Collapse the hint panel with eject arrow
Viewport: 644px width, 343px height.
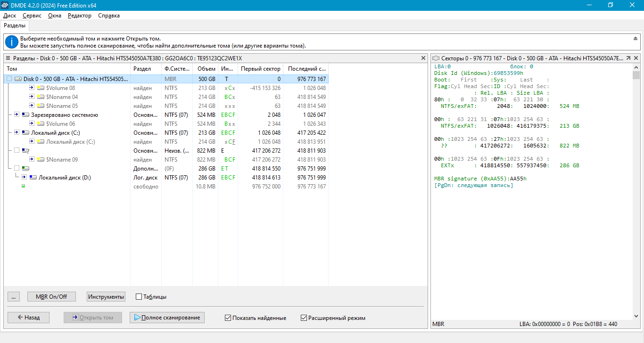(636, 38)
